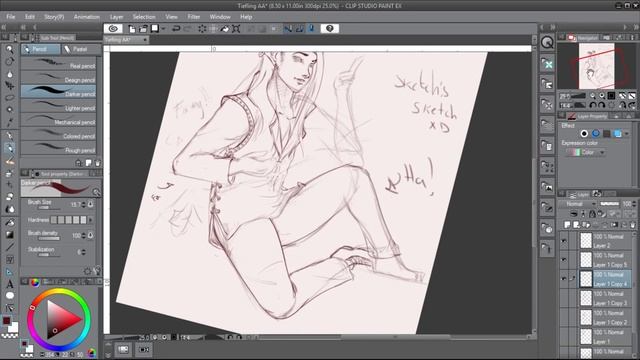This screenshot has height=360, width=640.
Task: Delete sub tool trash icon
Action: (x=98, y=163)
